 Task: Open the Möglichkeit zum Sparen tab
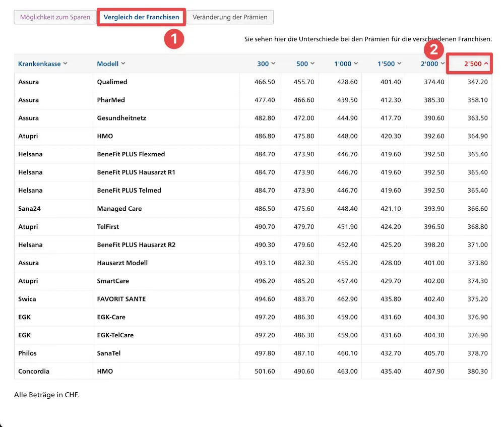pyautogui.click(x=55, y=17)
